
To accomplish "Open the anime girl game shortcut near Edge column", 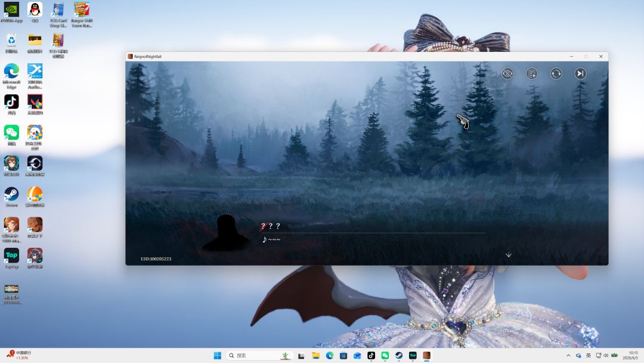I will tap(11, 166).
